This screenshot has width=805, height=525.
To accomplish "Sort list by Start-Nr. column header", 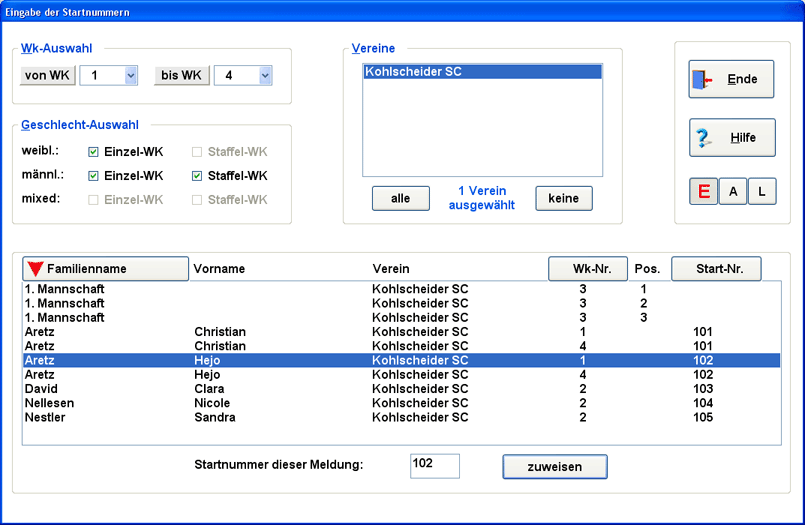I will (715, 269).
